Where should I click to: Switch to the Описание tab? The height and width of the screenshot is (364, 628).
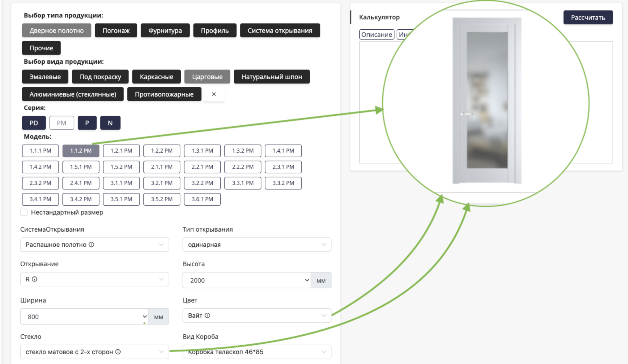click(x=376, y=35)
